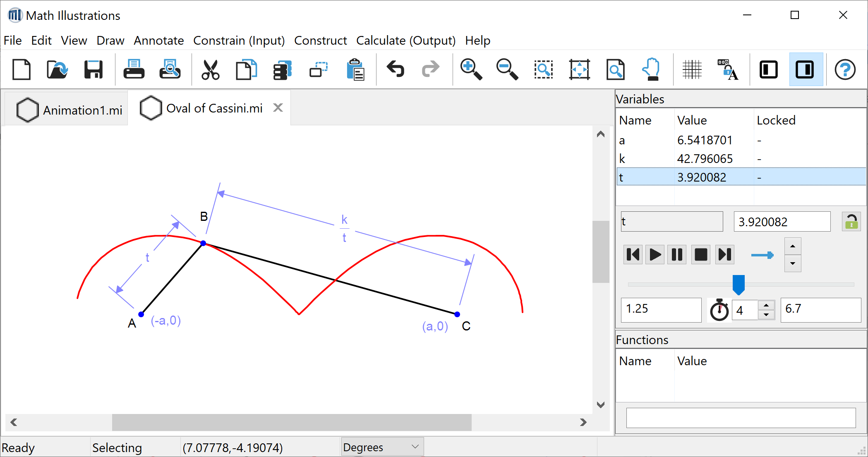Viewport: 868px width, 457px height.
Task: Open the Print Preview icon
Action: pyautogui.click(x=170, y=69)
